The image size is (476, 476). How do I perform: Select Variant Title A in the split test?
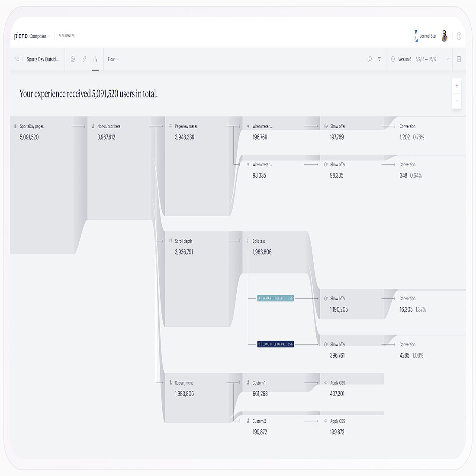coord(275,298)
